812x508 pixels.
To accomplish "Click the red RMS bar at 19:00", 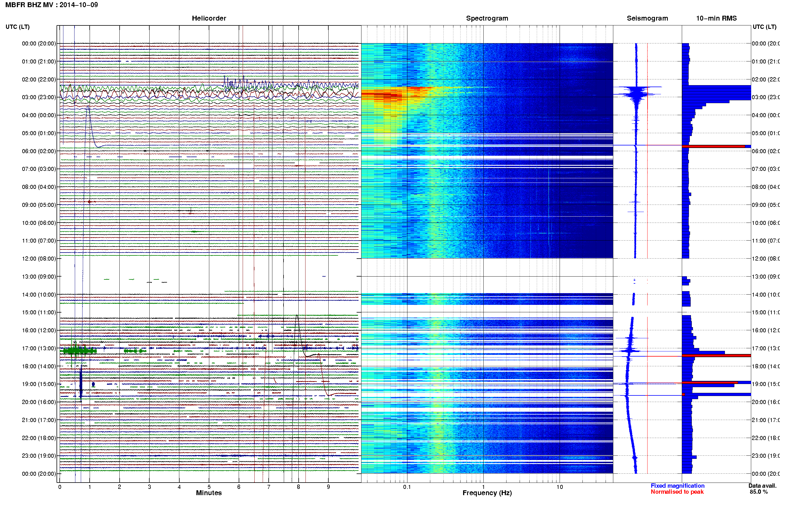I will pos(710,382).
